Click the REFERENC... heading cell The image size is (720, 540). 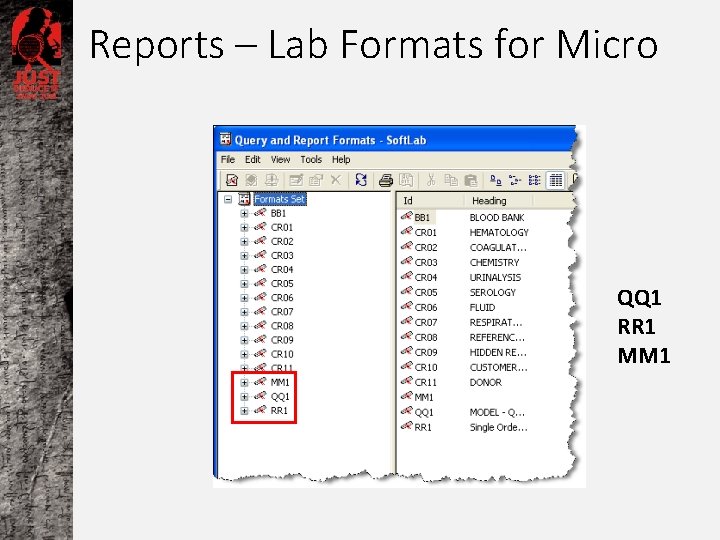coord(497,338)
